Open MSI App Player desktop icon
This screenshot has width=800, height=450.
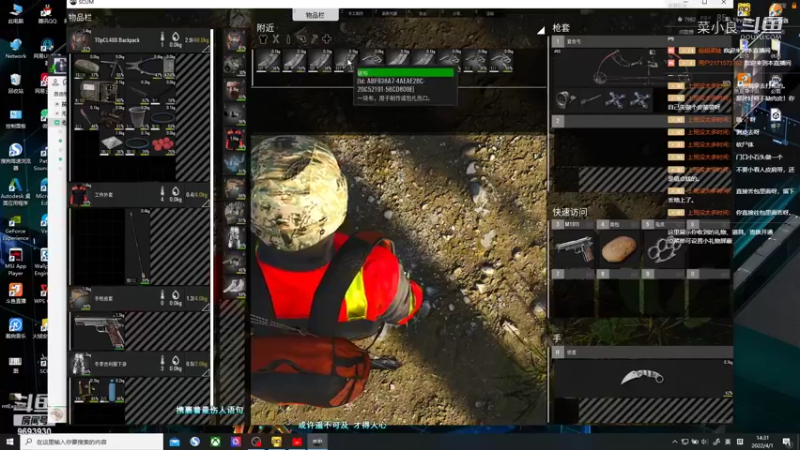point(15,262)
